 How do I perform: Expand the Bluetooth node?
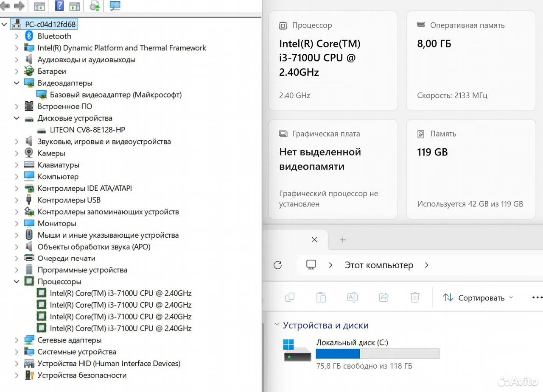pyautogui.click(x=17, y=36)
